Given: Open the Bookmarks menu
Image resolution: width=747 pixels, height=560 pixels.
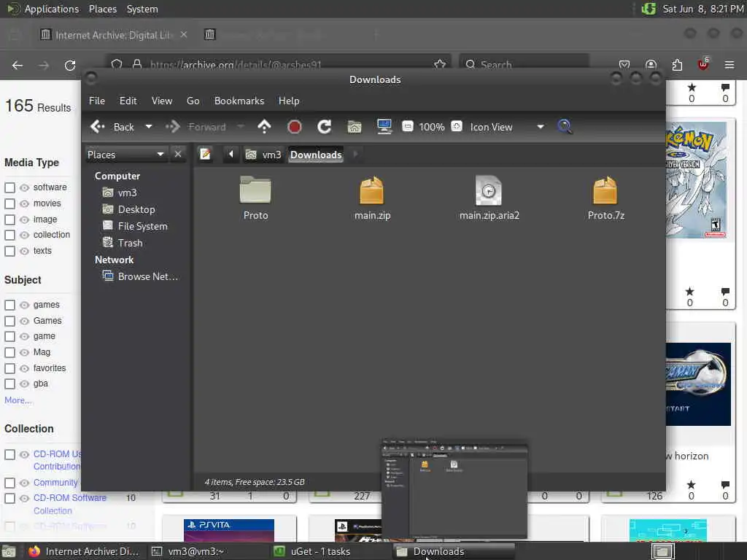Looking at the screenshot, I should (x=239, y=101).
